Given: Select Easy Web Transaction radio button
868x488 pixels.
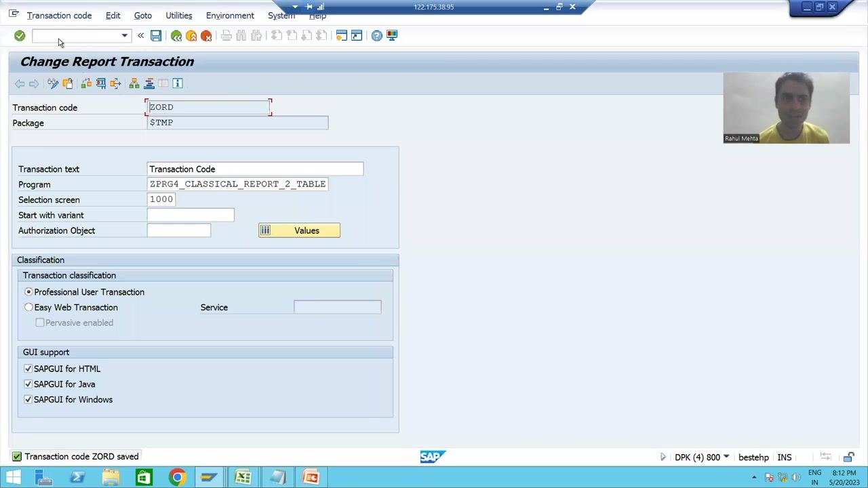Looking at the screenshot, I should (28, 308).
